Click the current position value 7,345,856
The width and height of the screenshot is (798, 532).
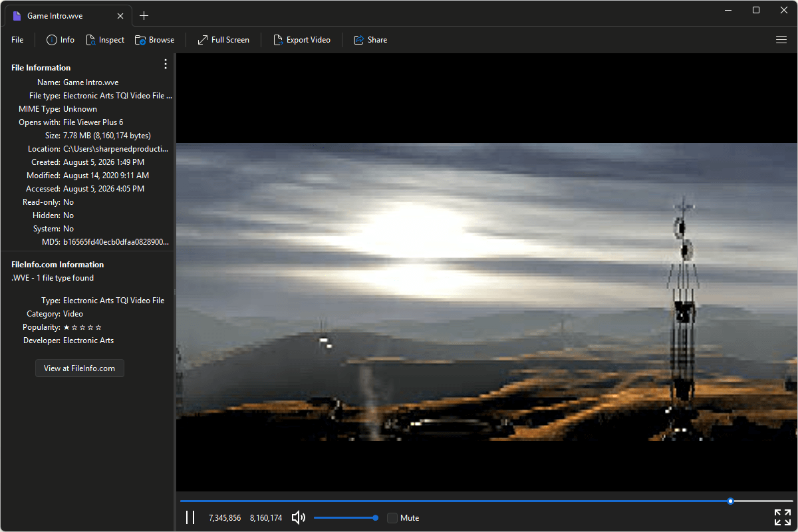coord(225,517)
